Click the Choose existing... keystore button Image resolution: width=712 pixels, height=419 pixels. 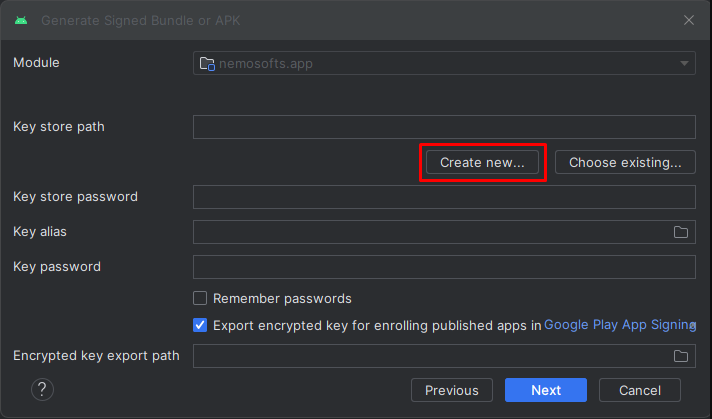pos(625,163)
